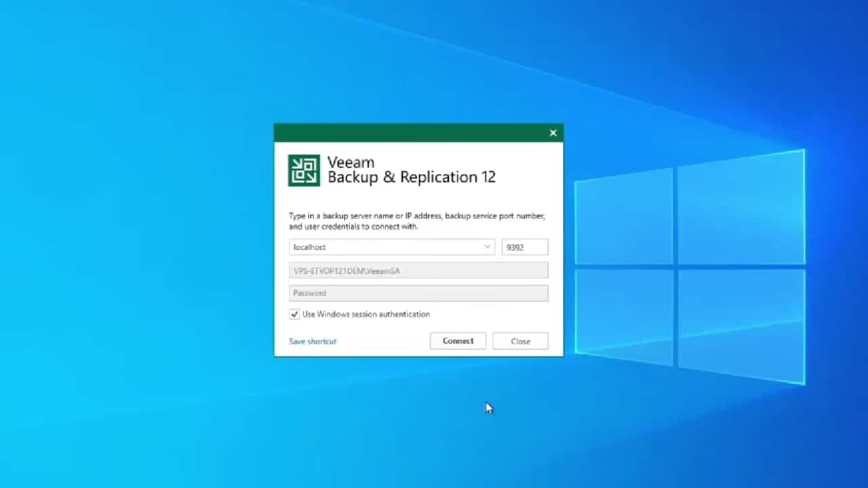Click the instruction text about backup server name

pos(416,221)
